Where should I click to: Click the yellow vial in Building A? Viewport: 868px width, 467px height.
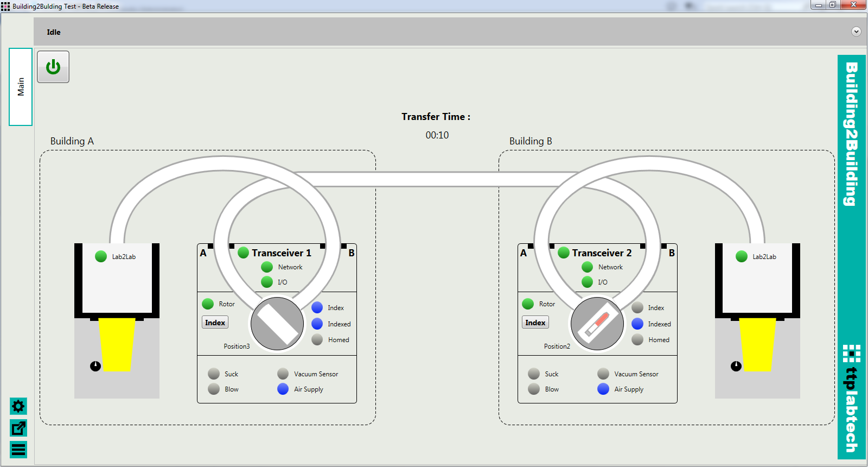coord(117,344)
